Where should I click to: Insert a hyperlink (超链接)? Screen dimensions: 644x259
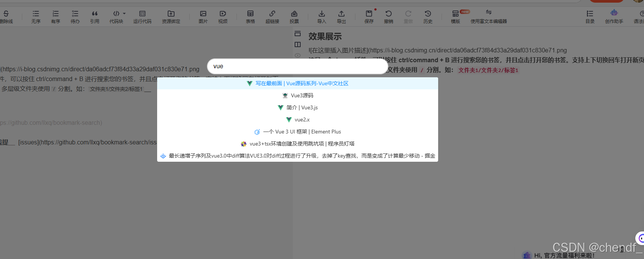272,17
